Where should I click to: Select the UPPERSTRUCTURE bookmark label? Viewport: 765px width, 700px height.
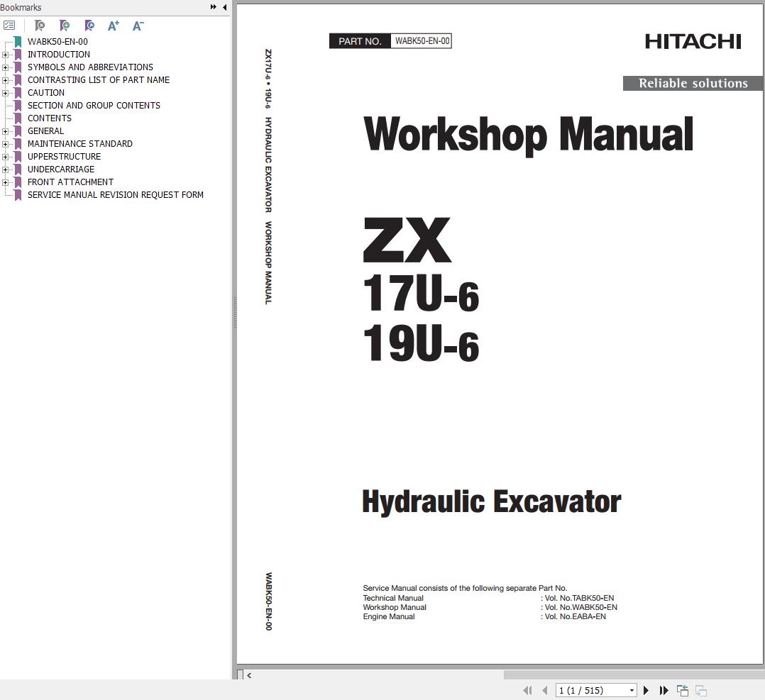64,157
